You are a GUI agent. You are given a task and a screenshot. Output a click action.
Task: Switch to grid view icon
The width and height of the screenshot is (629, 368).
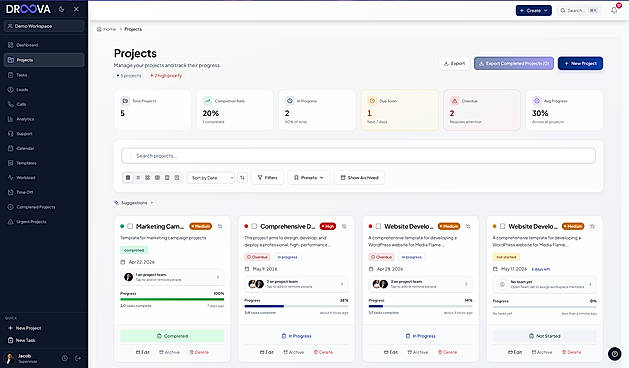pyautogui.click(x=148, y=177)
